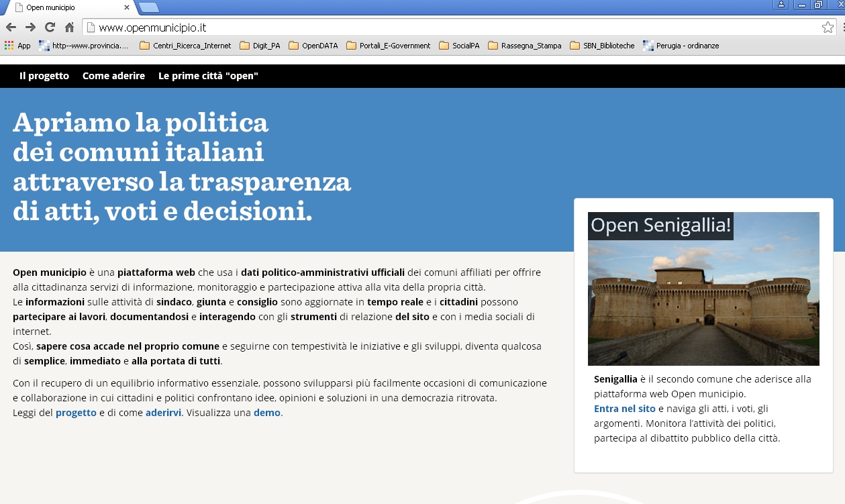Open the Apps shortcut in bookmarks bar
Image resolution: width=845 pixels, height=504 pixels.
click(x=17, y=46)
